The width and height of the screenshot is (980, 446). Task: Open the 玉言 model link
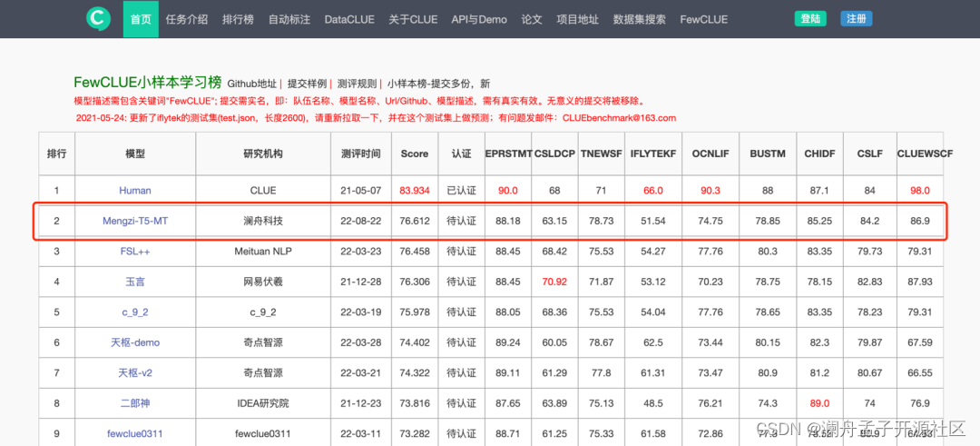[x=135, y=282]
